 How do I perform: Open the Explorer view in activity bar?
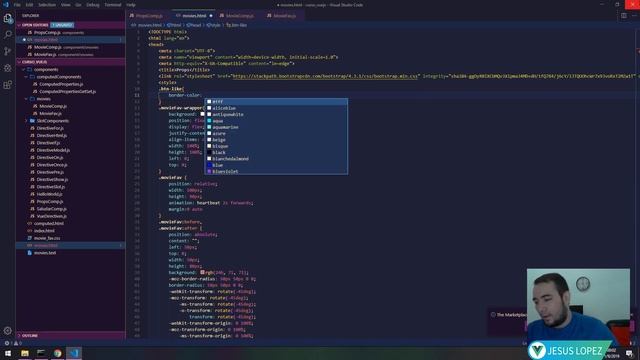click(x=7, y=18)
